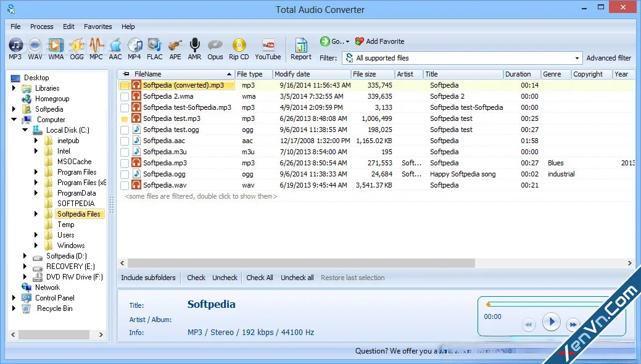Click the Uncheck all button
The width and height of the screenshot is (641, 364).
click(297, 278)
